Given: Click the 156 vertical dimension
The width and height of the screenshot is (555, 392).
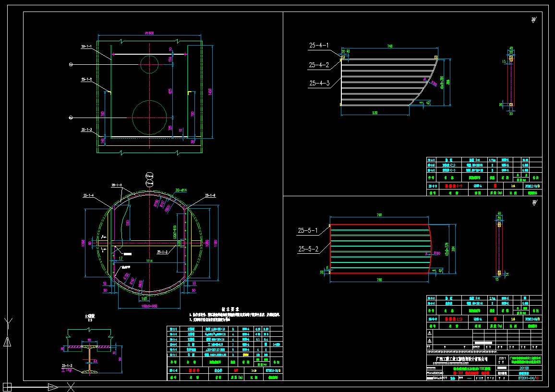Looking at the screenshot, I should [x=170, y=59].
